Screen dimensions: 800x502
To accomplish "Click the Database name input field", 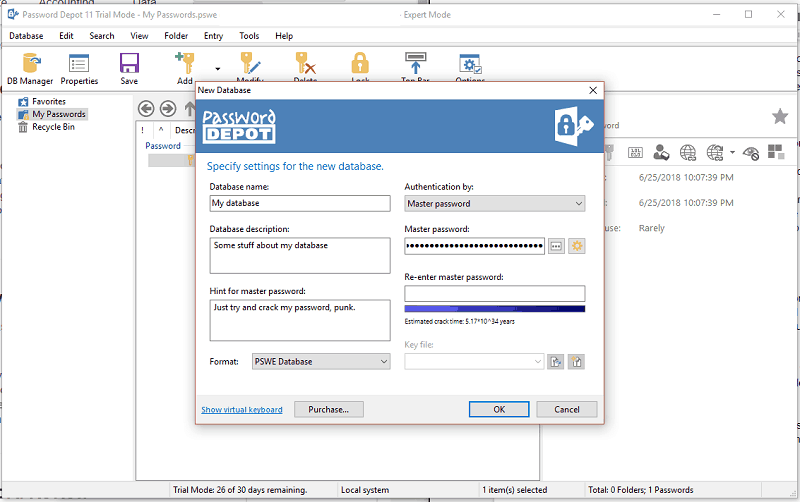I will click(300, 204).
